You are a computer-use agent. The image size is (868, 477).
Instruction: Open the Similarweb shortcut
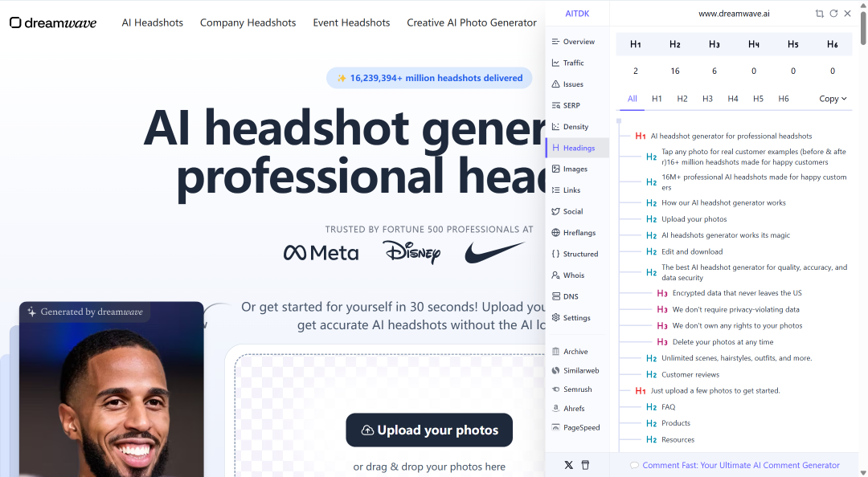click(x=575, y=370)
